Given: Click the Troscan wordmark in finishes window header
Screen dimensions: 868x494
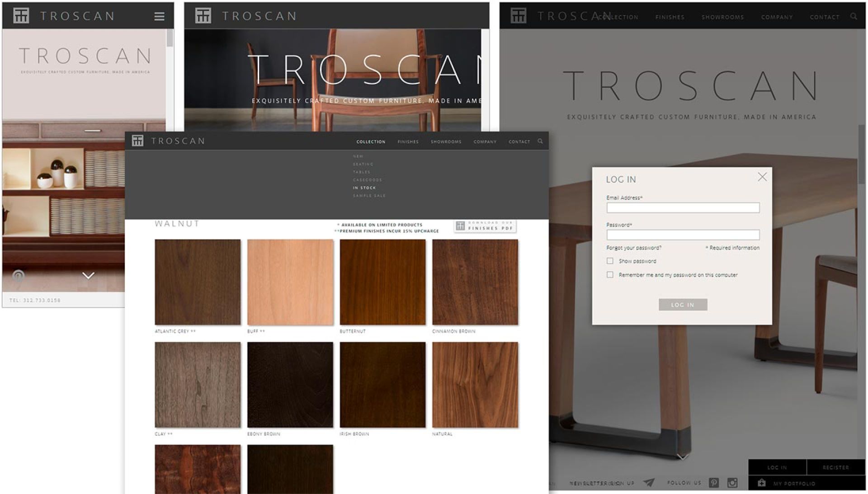Looking at the screenshot, I should pyautogui.click(x=178, y=141).
